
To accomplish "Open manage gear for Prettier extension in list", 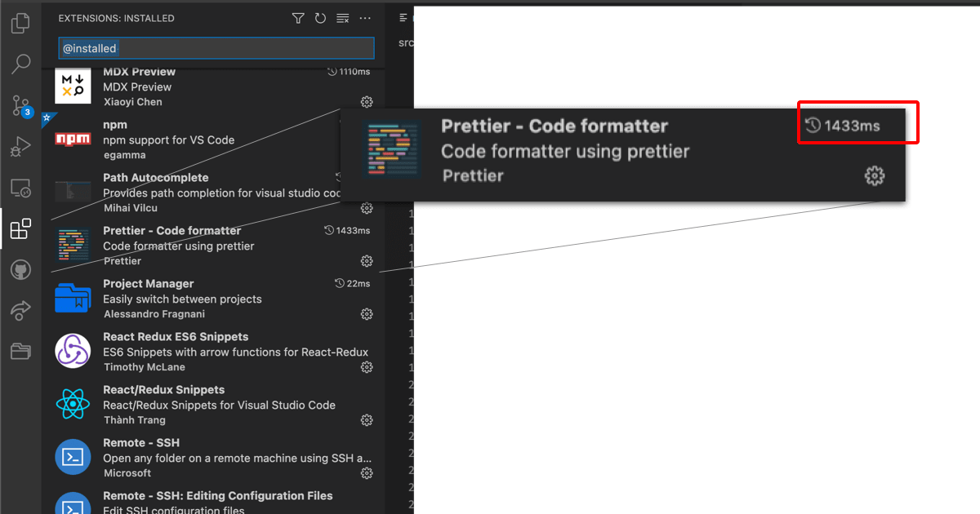I will click(x=367, y=261).
